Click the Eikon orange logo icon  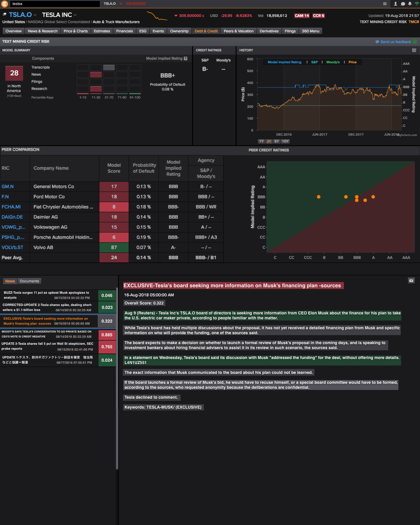[4, 4]
